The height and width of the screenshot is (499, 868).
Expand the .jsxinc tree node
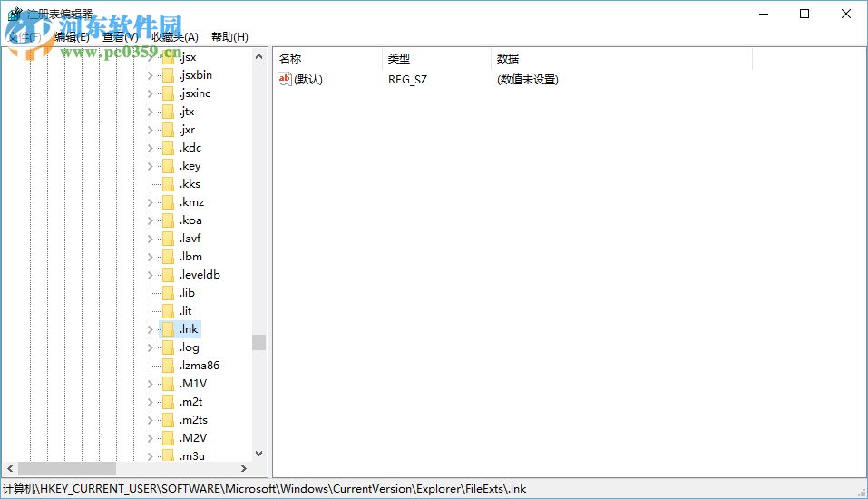pos(150,93)
